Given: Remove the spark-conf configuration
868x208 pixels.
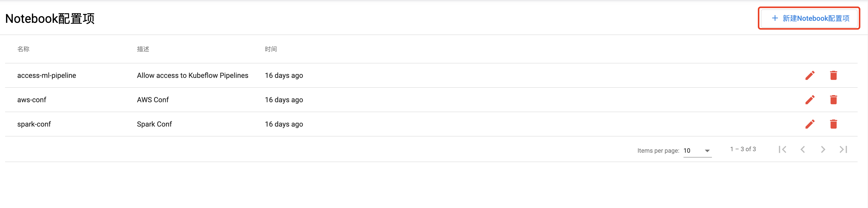Looking at the screenshot, I should [x=833, y=124].
